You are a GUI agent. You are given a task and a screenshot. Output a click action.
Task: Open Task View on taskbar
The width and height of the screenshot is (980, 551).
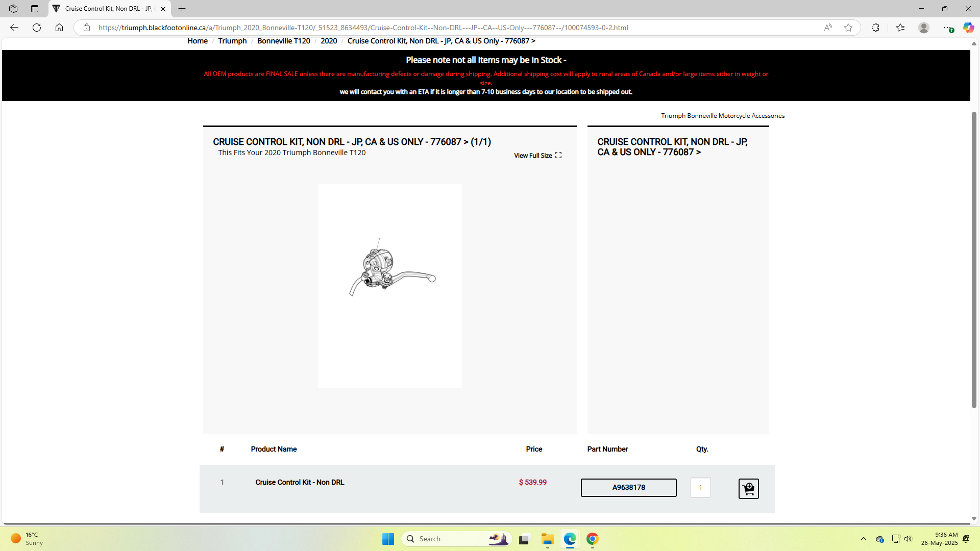tap(525, 539)
